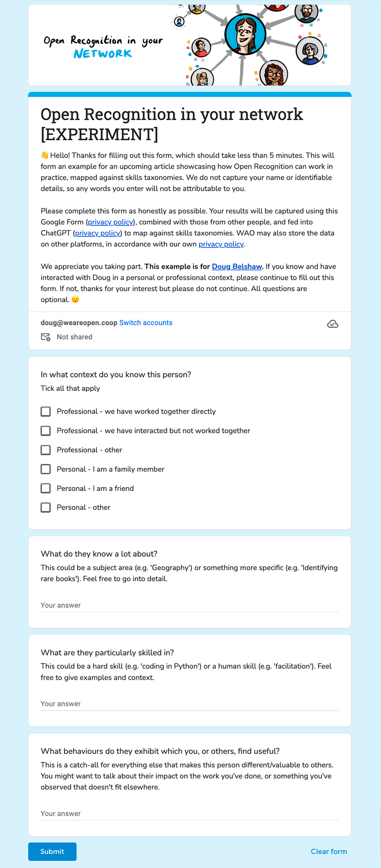Open the Doug Belshaw link
The width and height of the screenshot is (381, 868).
click(237, 266)
